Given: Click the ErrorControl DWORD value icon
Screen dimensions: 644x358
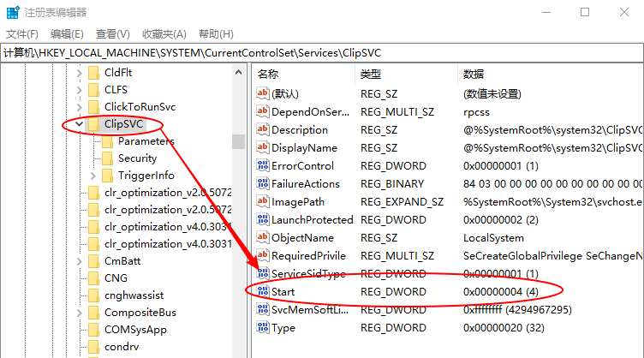Looking at the screenshot, I should tap(263, 166).
